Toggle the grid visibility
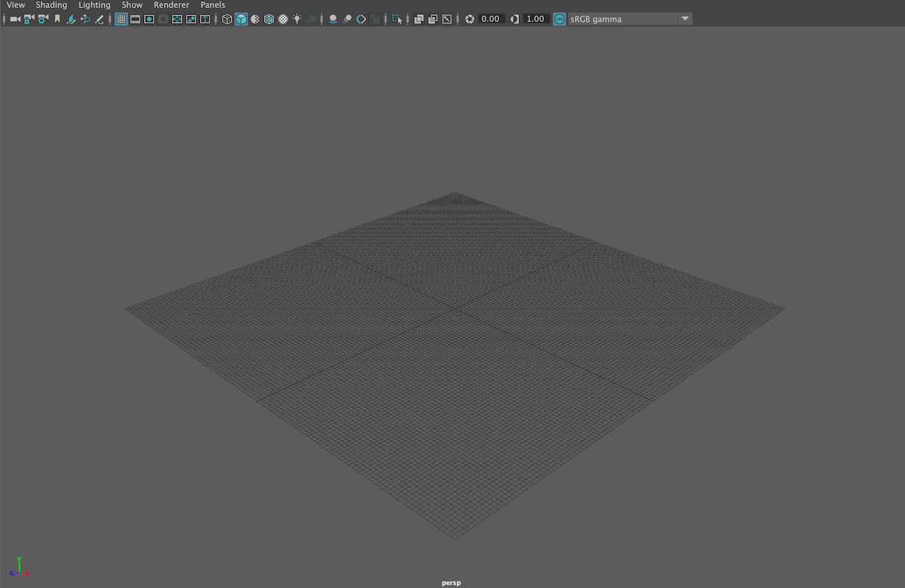This screenshot has height=588, width=905. tap(121, 18)
